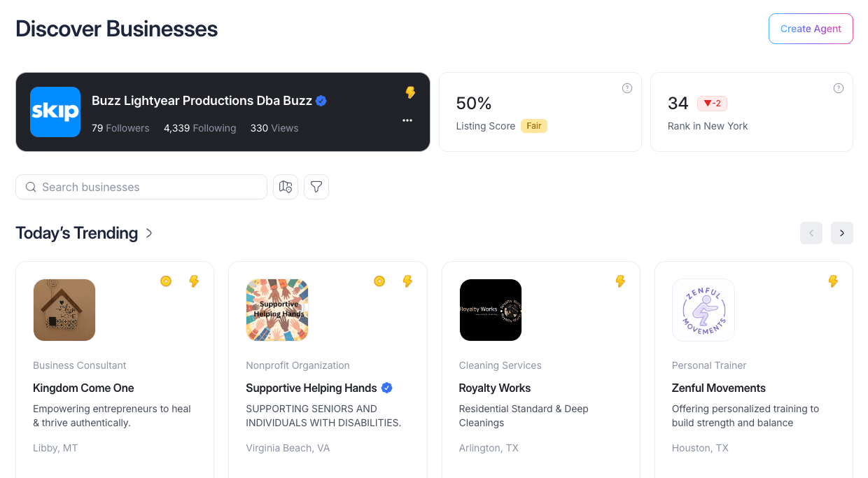Screen dimensions: 868x478
Task: Click the previous arrow on the trending carousel
Action: 811,232
